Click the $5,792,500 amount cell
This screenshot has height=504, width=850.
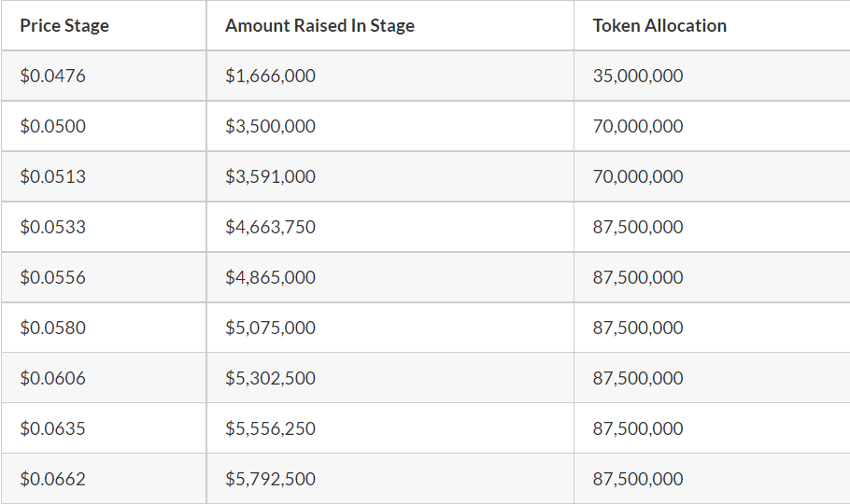tap(390, 479)
